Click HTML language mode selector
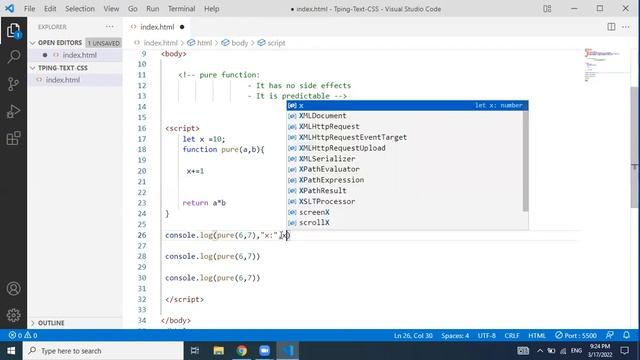Image resolution: width=640 pixels, height=360 pixels. click(x=537, y=336)
